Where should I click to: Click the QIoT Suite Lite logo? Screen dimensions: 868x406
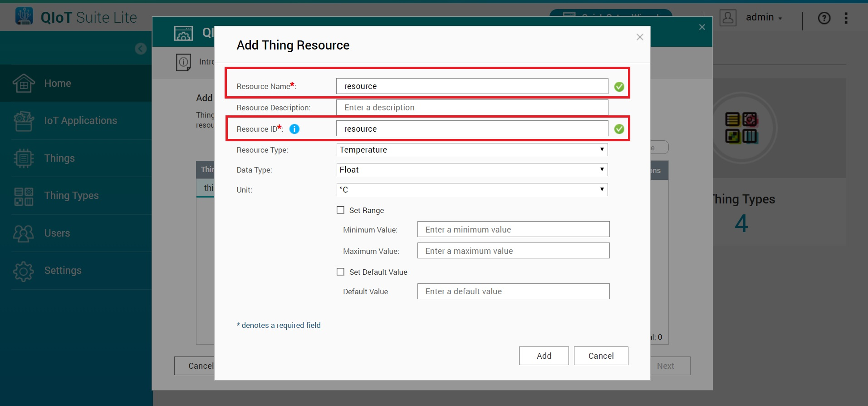(x=25, y=16)
